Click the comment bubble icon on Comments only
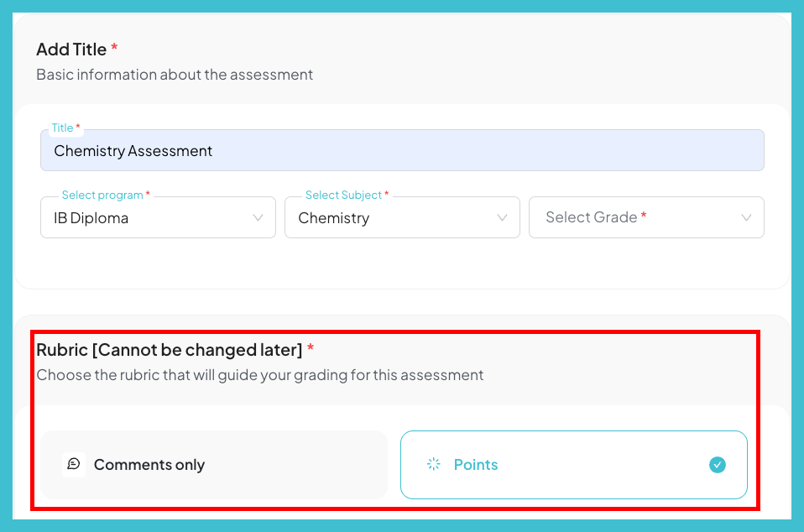 point(73,464)
